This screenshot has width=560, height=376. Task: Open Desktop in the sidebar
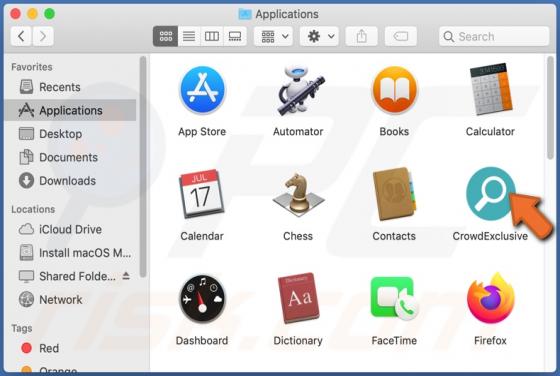pyautogui.click(x=70, y=134)
